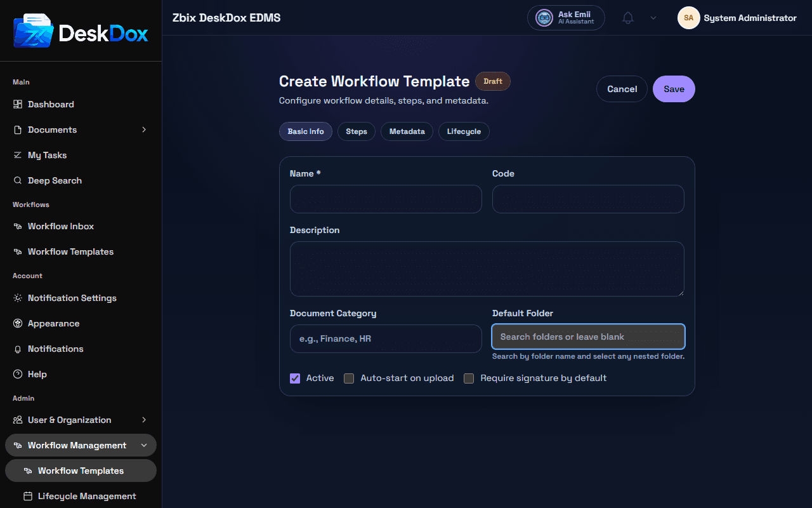812x508 pixels.
Task: Click the SA user avatar
Action: (688, 18)
